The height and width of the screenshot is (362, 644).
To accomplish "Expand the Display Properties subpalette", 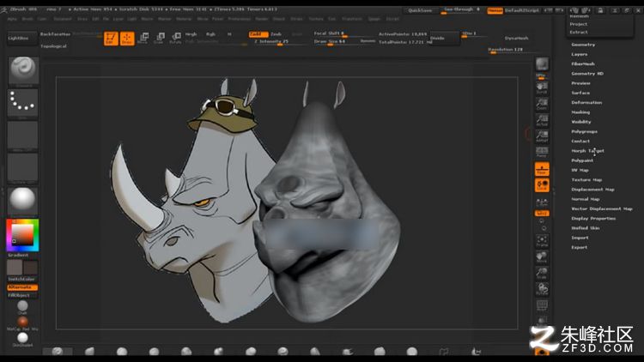I will click(593, 219).
